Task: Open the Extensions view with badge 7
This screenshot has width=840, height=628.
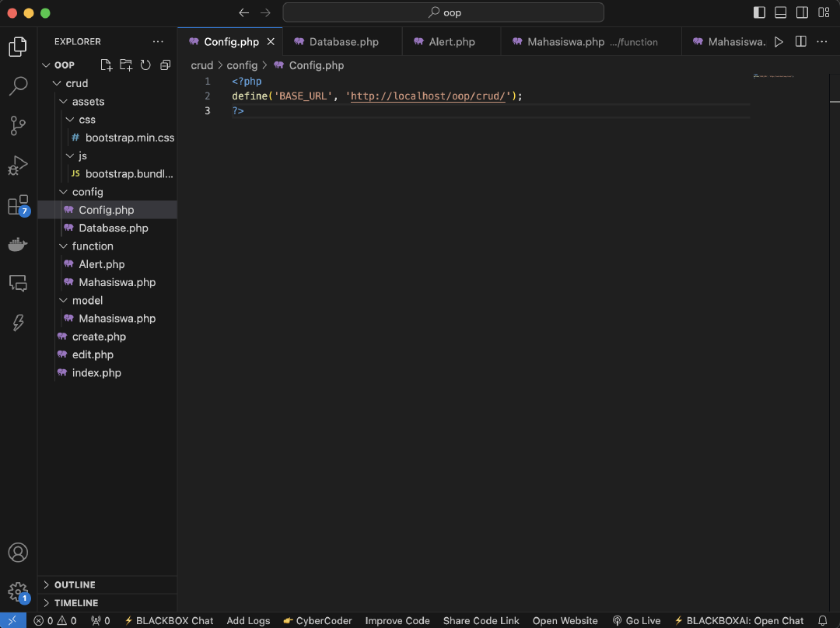Action: 18,204
